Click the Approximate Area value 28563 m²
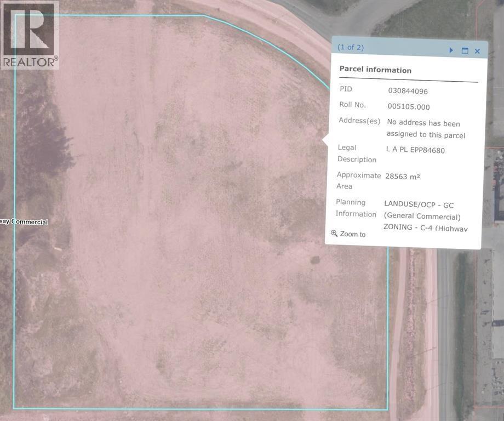The width and height of the screenshot is (504, 421). click(x=403, y=176)
